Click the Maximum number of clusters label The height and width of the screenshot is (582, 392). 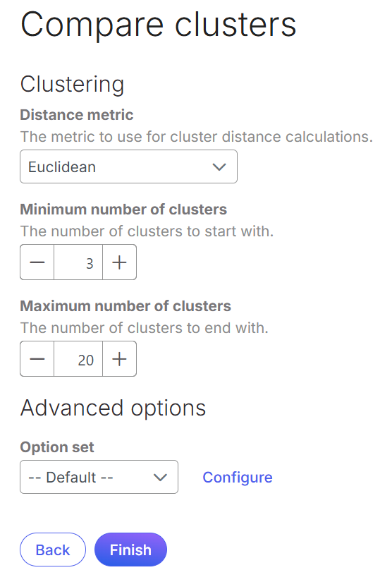tap(125, 306)
